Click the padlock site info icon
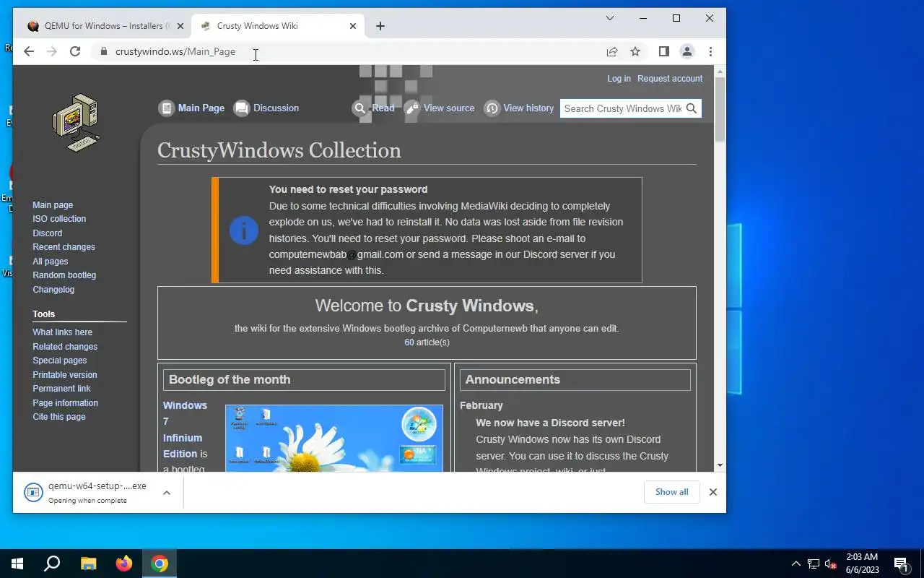 pyautogui.click(x=104, y=51)
